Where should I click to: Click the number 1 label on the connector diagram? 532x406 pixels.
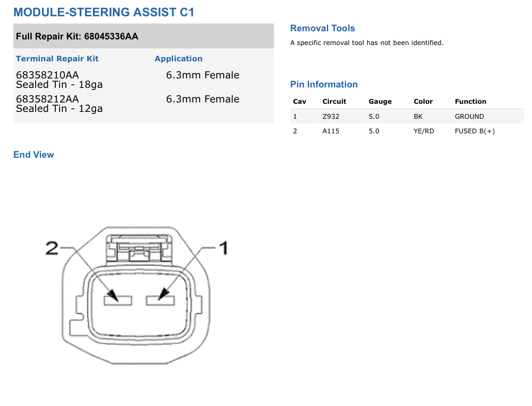point(223,248)
